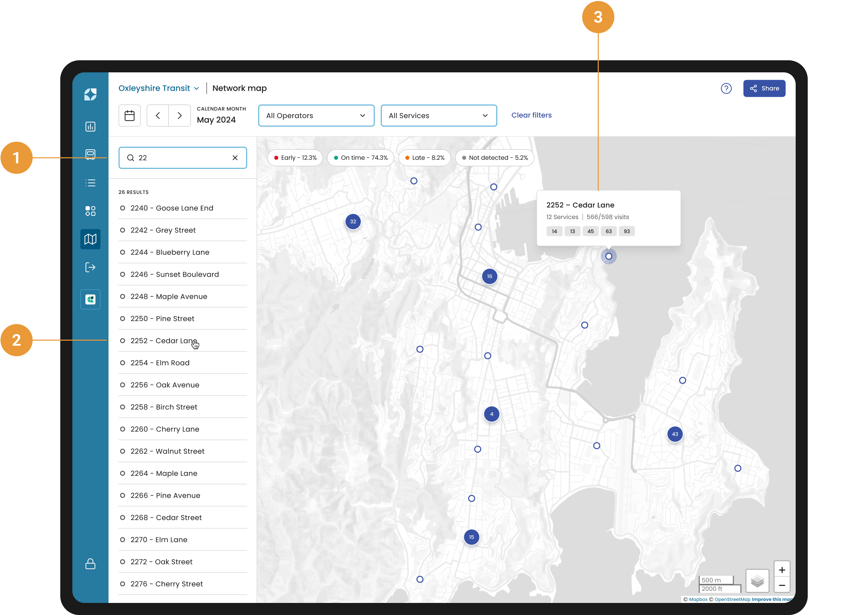Select the Network map sidebar icon

tap(90, 239)
